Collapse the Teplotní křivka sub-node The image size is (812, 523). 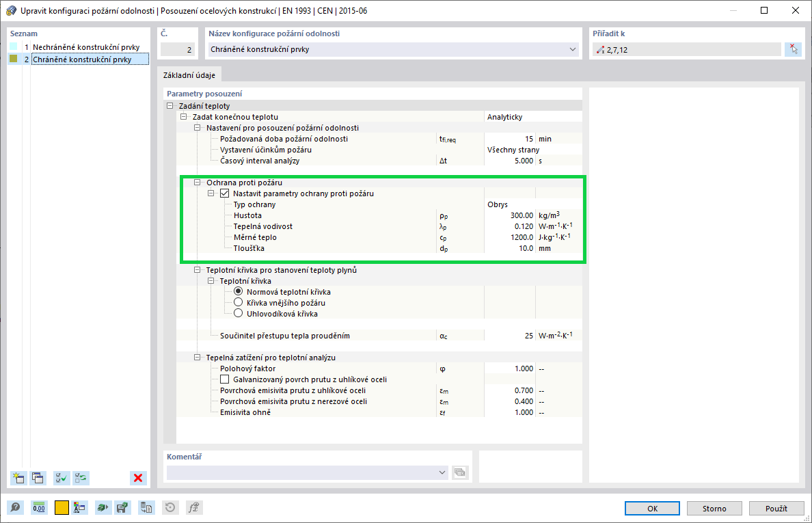click(x=211, y=281)
